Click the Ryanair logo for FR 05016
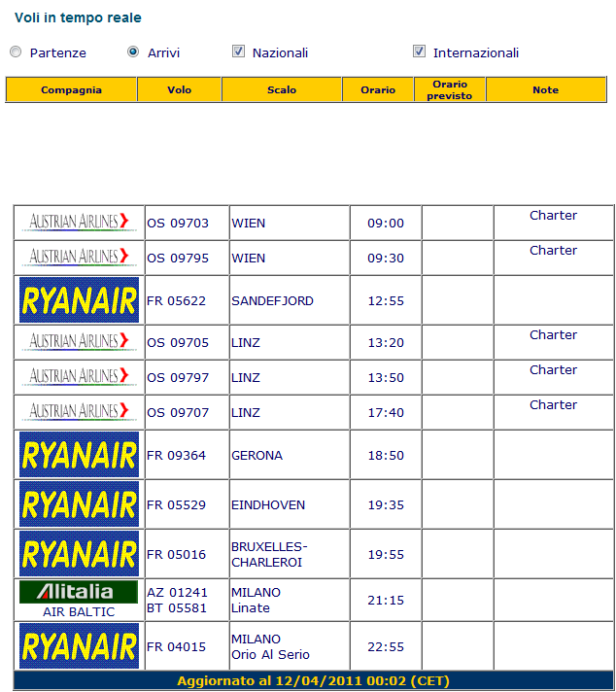Screen dimensions: 616x692 [79, 553]
